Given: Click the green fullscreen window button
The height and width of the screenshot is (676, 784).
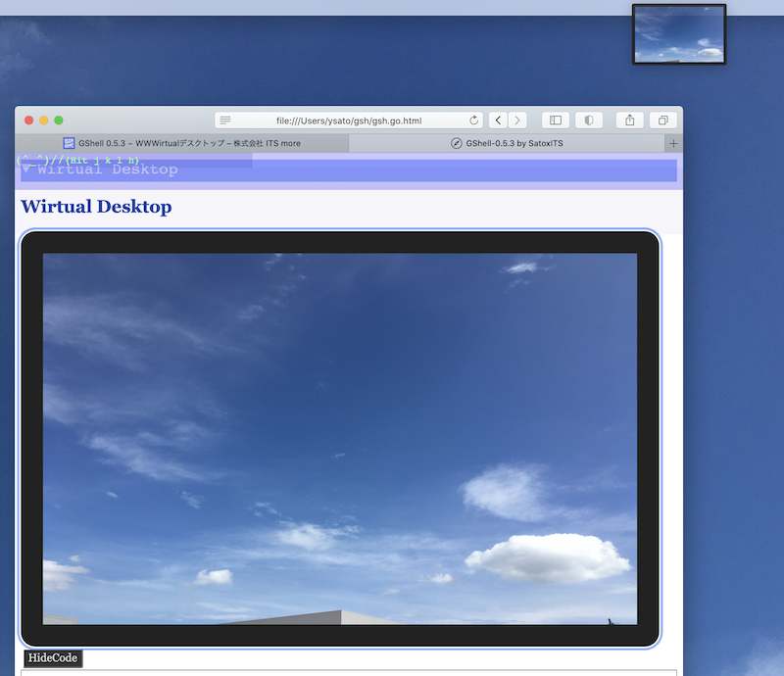Looking at the screenshot, I should (x=59, y=121).
